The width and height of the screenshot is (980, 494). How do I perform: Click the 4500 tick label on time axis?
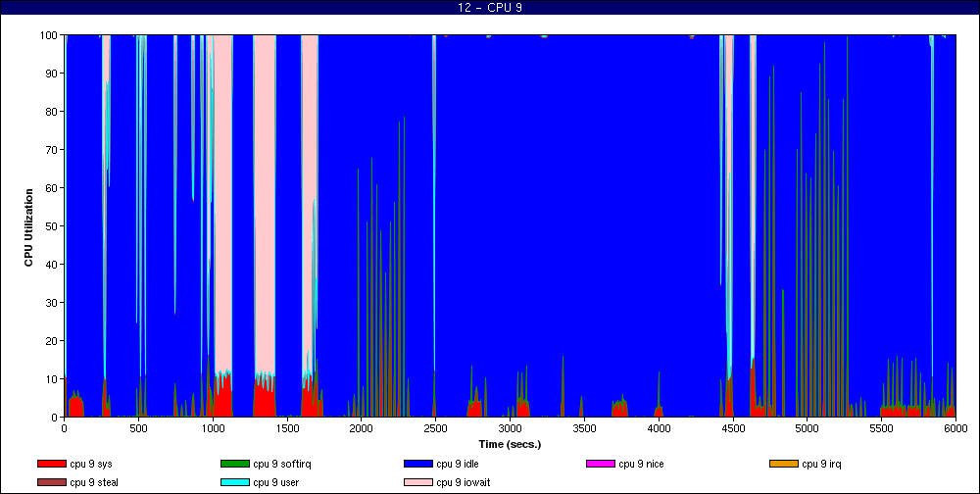[x=733, y=428]
